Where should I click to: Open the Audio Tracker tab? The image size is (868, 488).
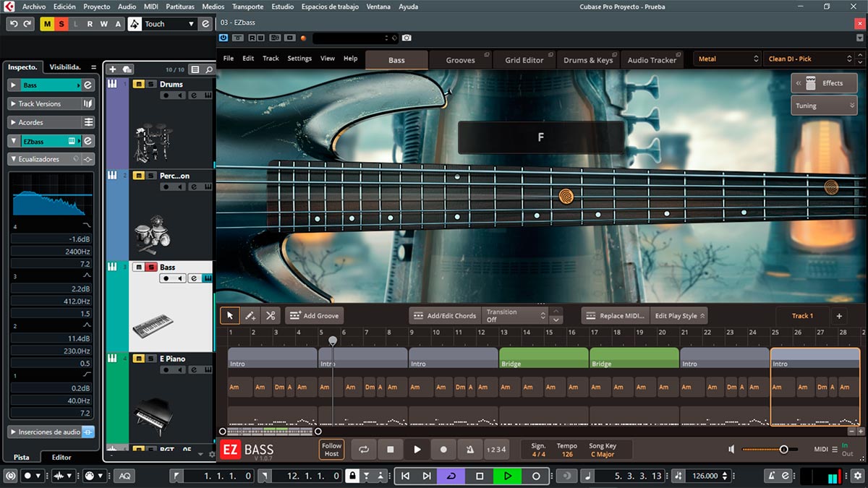(x=652, y=60)
